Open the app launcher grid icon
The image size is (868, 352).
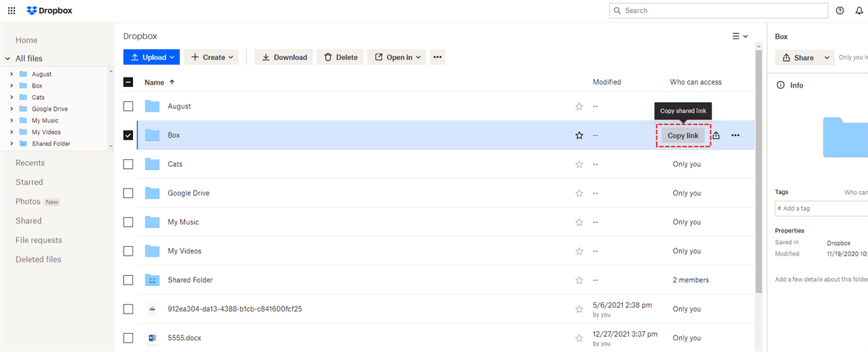(x=12, y=11)
